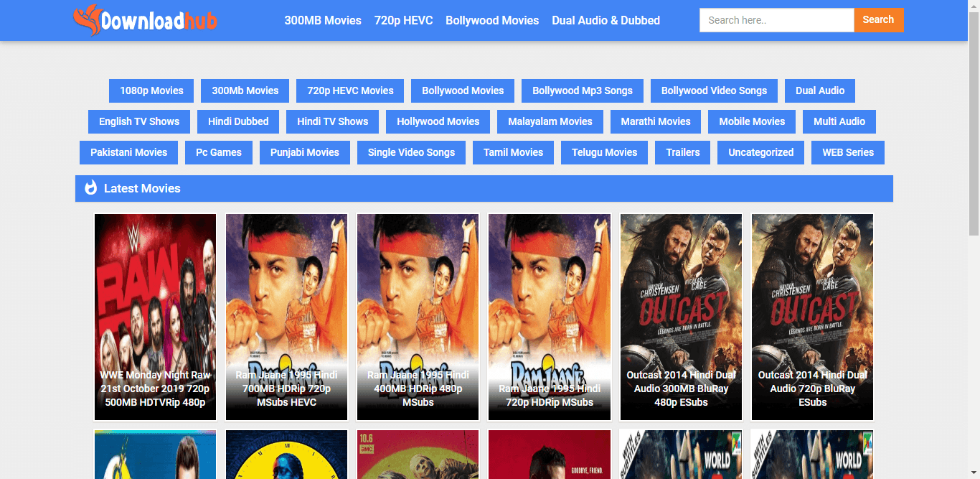The width and height of the screenshot is (980, 479).
Task: Select the 720p HEVC Movies category button
Action: pyautogui.click(x=350, y=90)
